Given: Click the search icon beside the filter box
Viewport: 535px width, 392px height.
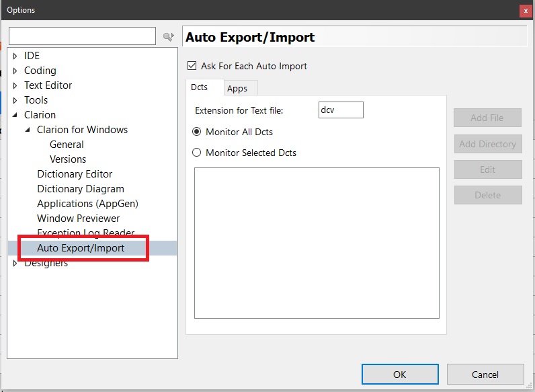Looking at the screenshot, I should click(x=168, y=37).
